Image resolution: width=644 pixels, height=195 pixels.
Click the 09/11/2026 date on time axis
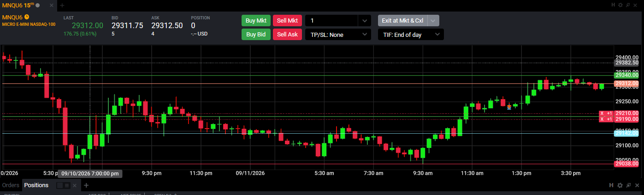tap(250, 173)
